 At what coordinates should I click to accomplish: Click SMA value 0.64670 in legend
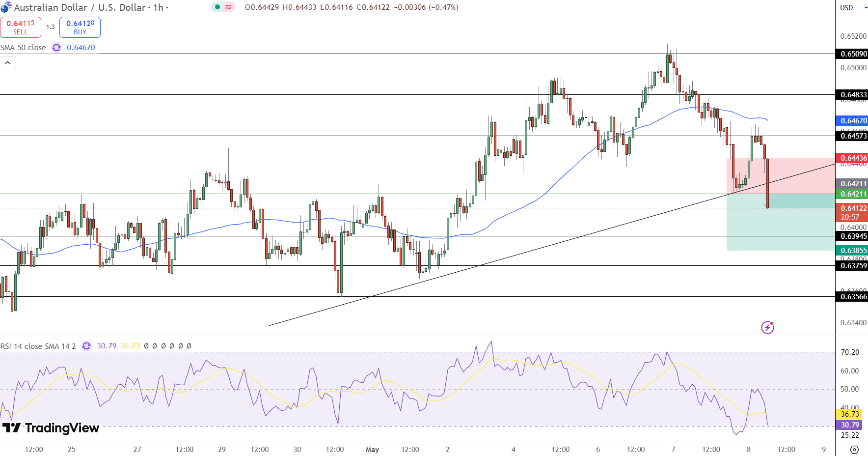tap(81, 48)
